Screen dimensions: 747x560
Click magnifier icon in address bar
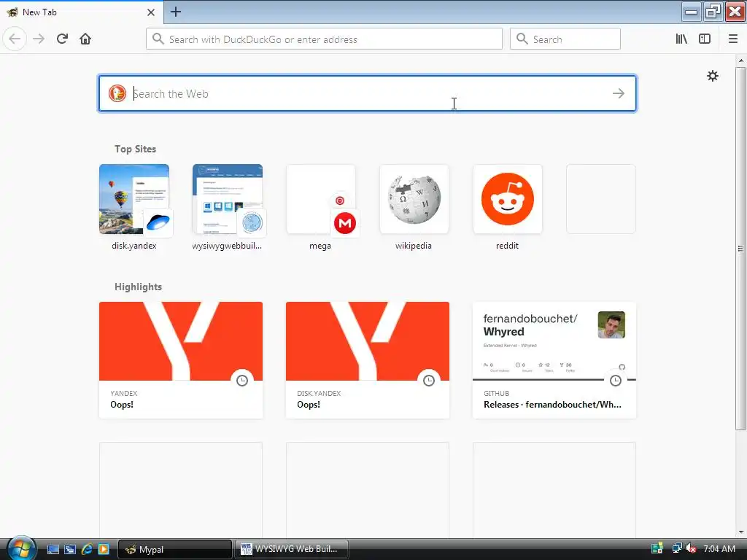(158, 39)
